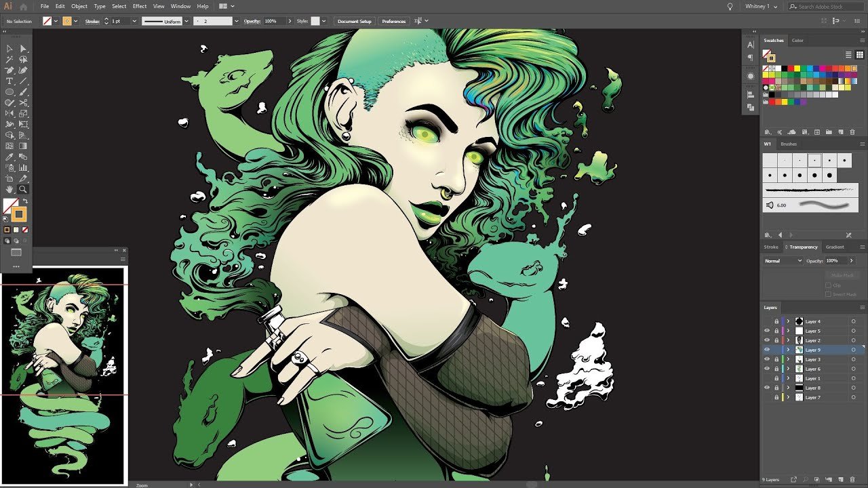The image size is (868, 488).
Task: Unlock Layer 7 lock toggle
Action: tap(776, 397)
